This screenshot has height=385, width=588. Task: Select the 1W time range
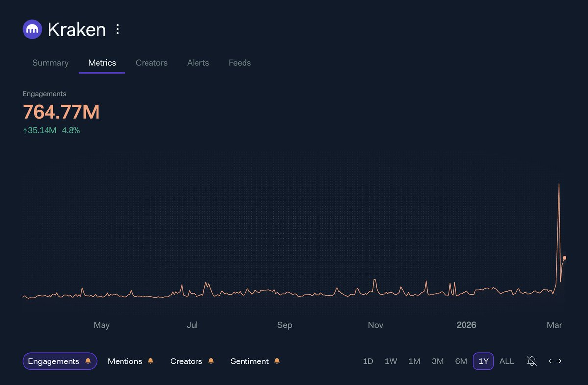[391, 361]
